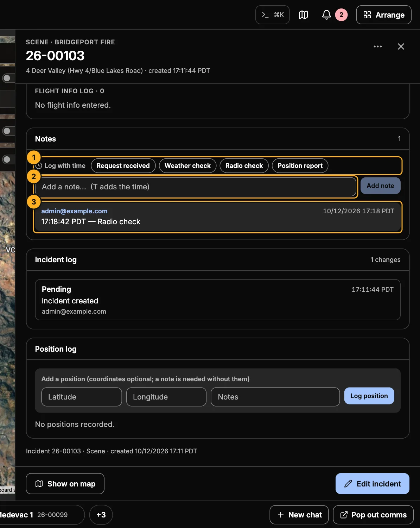Click the 'SCENE · BRIDGEPORT FIRE' header label

[70, 42]
